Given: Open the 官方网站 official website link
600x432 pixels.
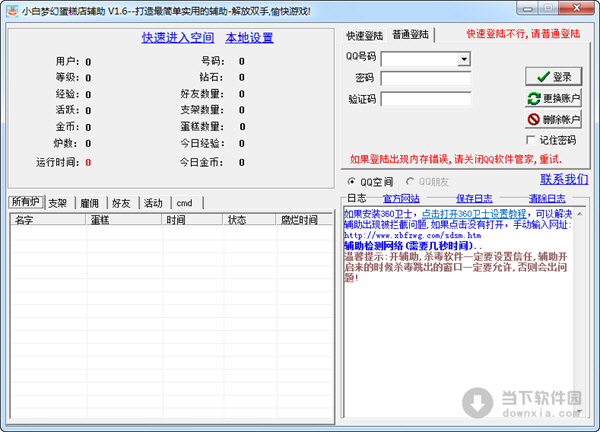Looking at the screenshot, I should [401, 198].
